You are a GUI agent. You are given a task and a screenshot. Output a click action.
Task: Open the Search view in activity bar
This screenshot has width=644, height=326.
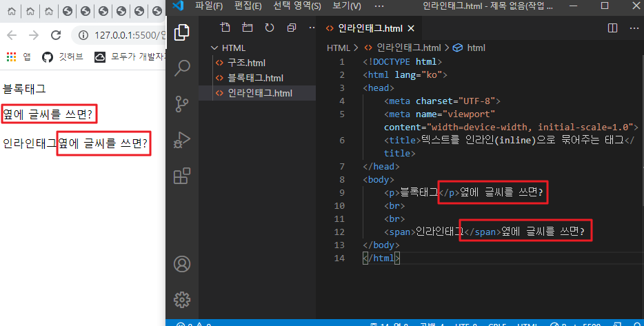tap(182, 68)
